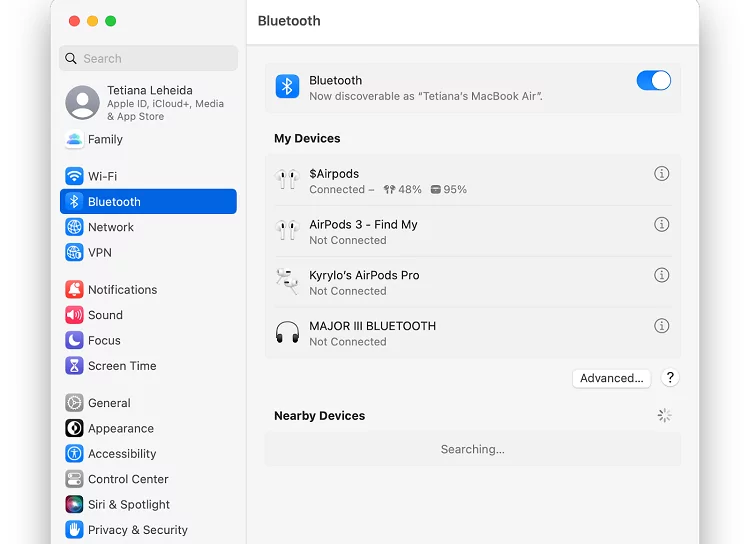Switch to Appearance settings
The image size is (750, 544).
click(x=148, y=428)
